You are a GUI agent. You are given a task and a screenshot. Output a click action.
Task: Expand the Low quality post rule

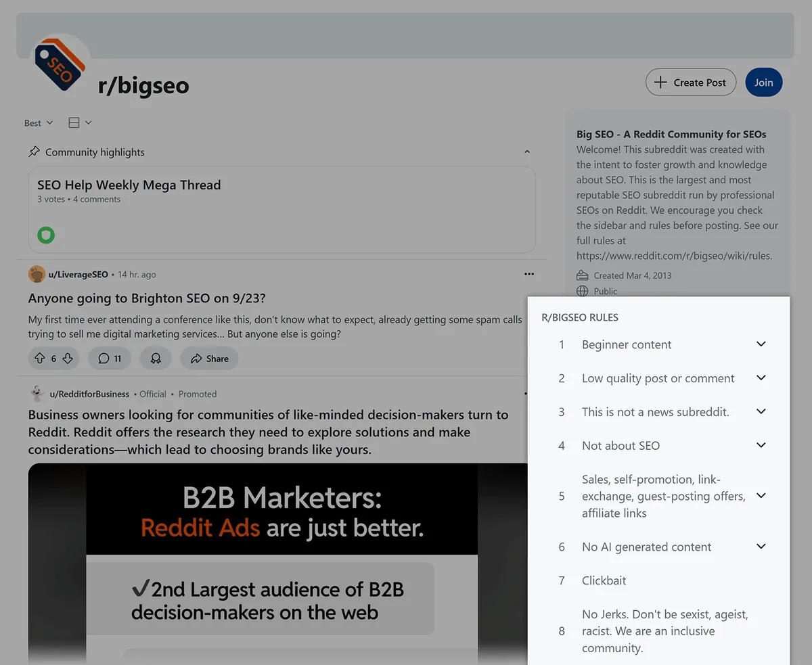761,378
